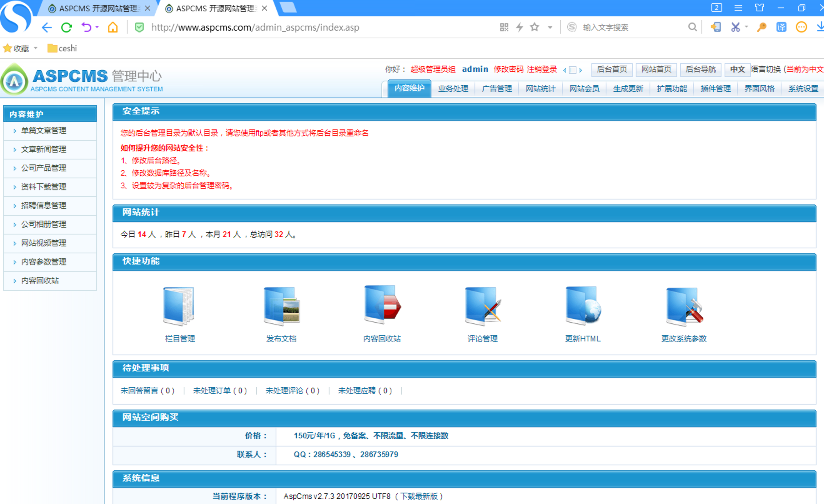Open the yellow smiley chat icon
This screenshot has width=824, height=504.
point(801,27)
